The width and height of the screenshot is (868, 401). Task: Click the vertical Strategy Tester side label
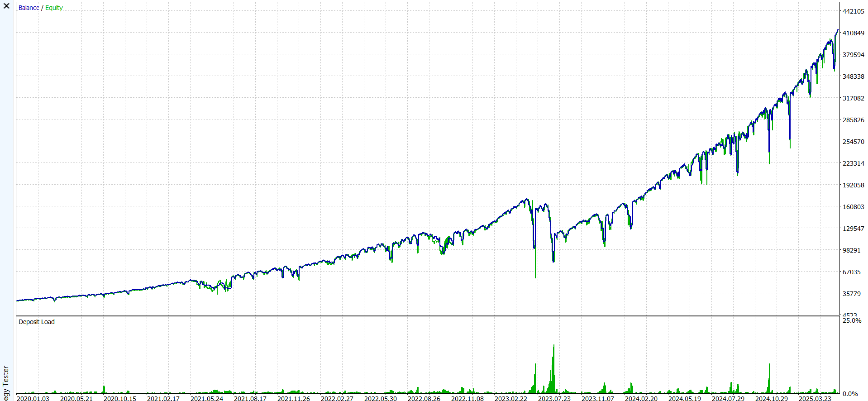coord(6,383)
